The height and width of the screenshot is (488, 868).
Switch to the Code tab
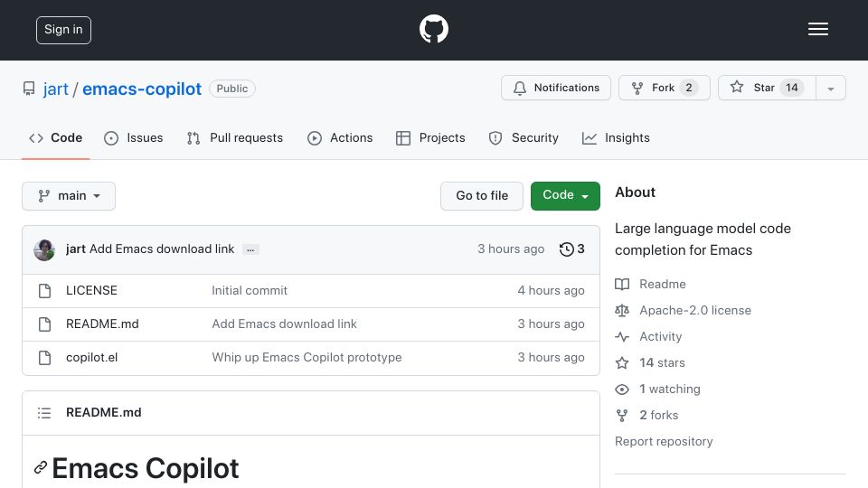point(55,137)
